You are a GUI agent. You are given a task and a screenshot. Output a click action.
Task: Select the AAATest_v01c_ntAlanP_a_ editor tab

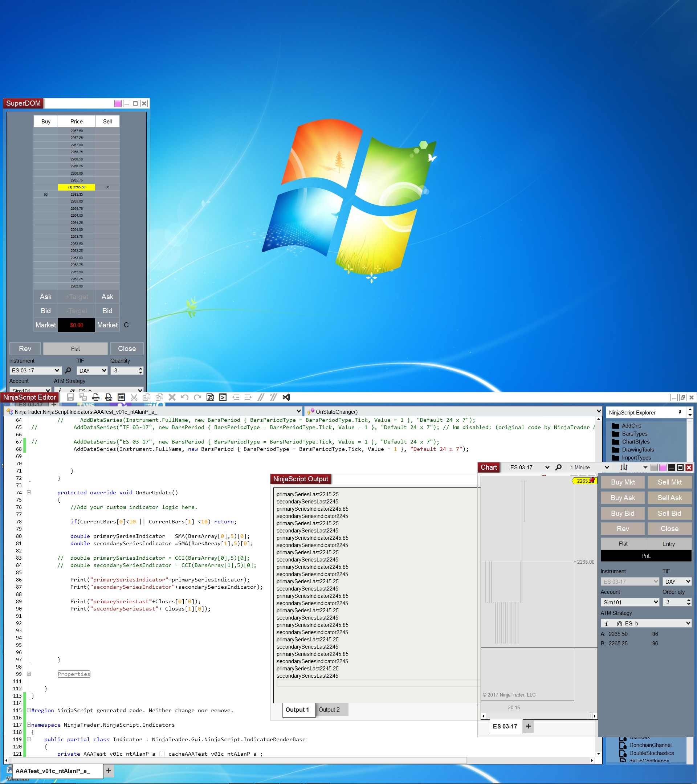pyautogui.click(x=53, y=771)
